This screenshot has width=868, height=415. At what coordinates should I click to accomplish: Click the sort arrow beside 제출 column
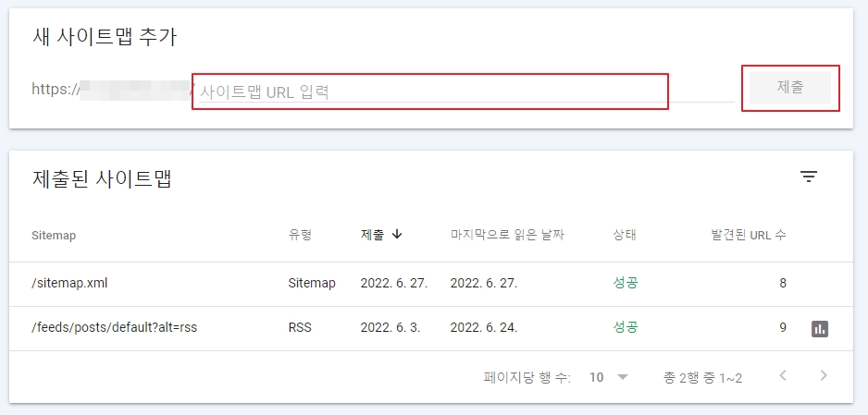point(396,234)
